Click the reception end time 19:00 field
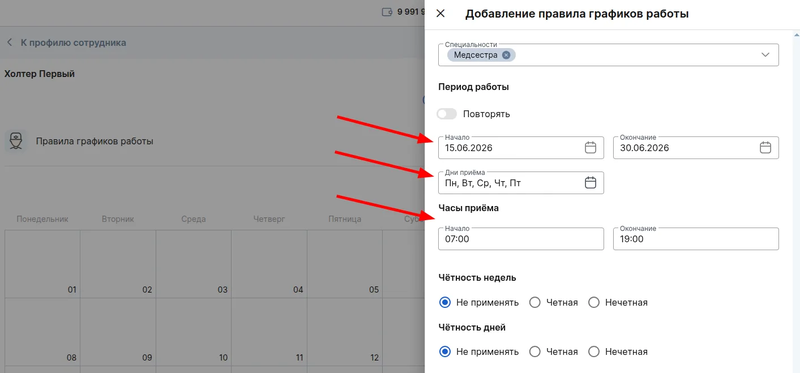The width and height of the screenshot is (800, 373). (x=696, y=239)
